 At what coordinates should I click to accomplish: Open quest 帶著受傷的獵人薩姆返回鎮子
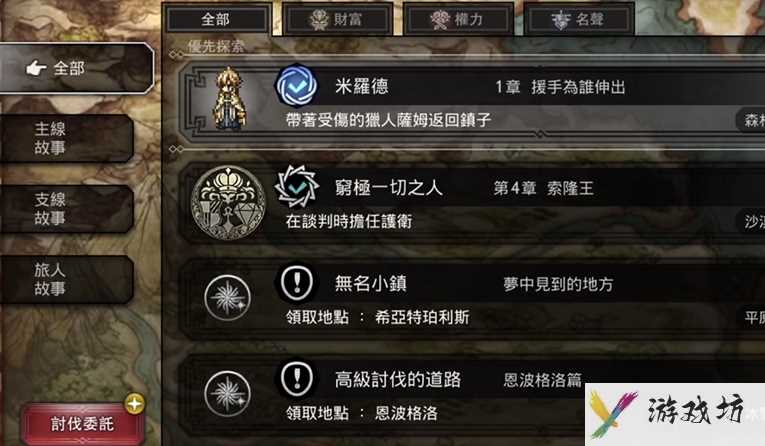point(388,120)
